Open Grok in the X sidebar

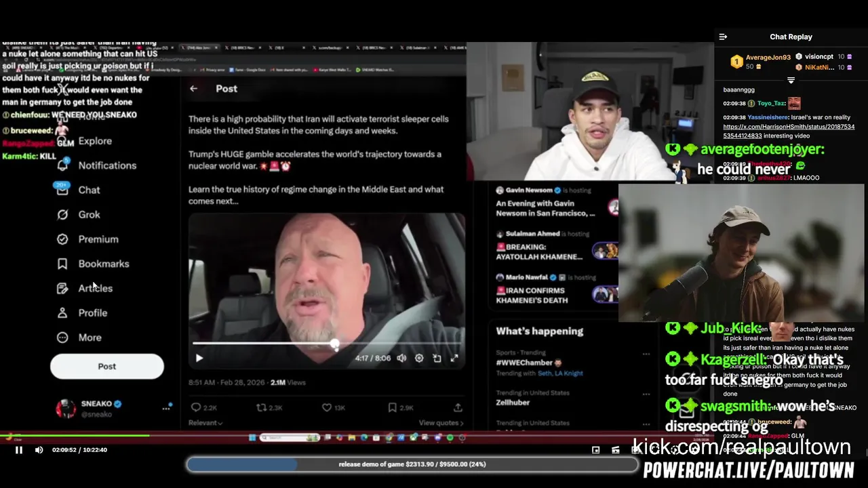pos(89,215)
